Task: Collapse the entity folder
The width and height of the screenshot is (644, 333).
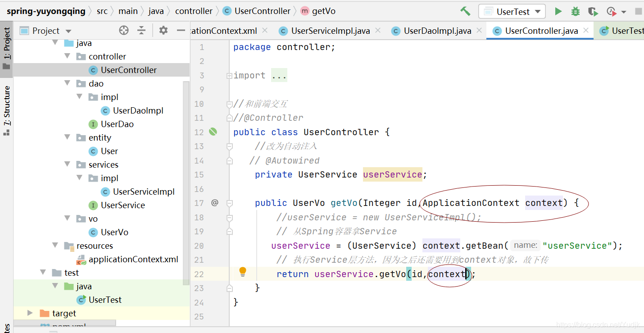Action: tap(68, 137)
